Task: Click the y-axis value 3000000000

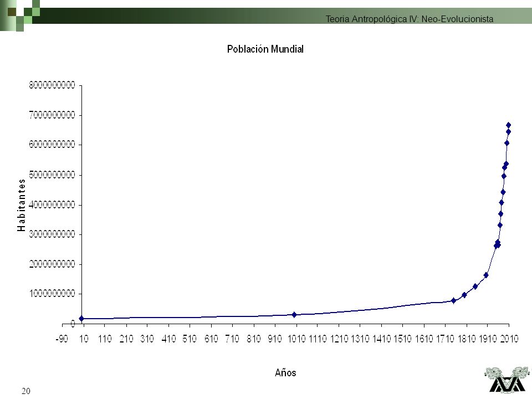Action: coord(52,234)
